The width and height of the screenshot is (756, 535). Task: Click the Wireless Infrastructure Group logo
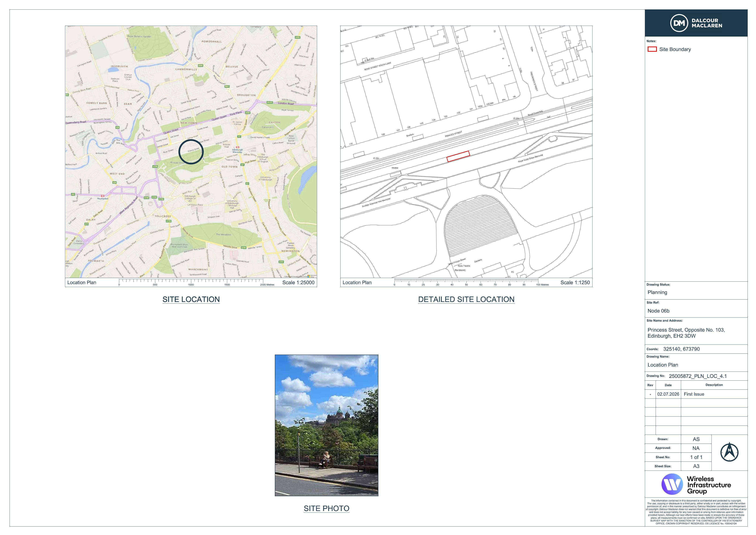point(696,484)
